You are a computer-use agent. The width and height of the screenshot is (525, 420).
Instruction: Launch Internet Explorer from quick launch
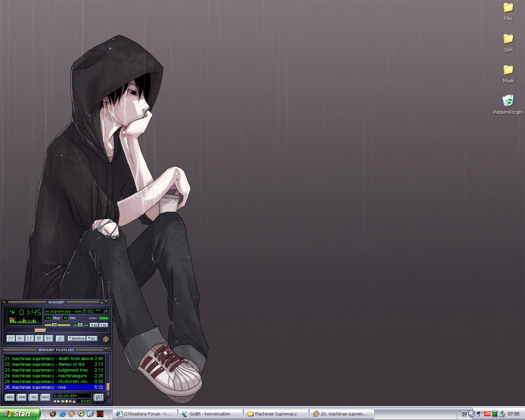62,414
